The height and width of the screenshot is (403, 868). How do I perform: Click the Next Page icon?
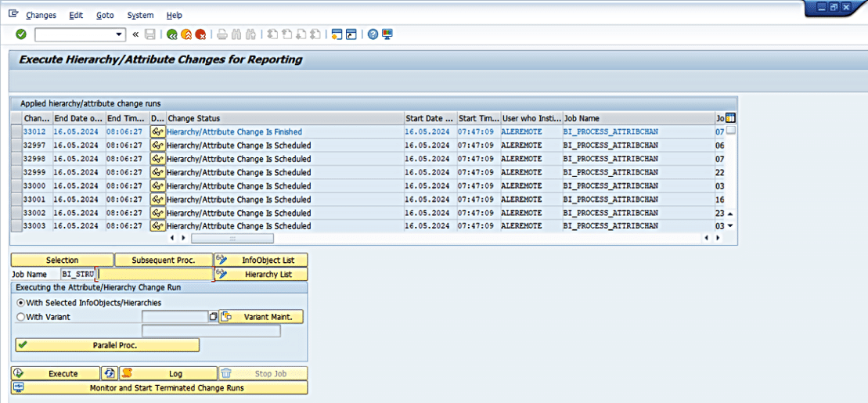click(x=301, y=35)
